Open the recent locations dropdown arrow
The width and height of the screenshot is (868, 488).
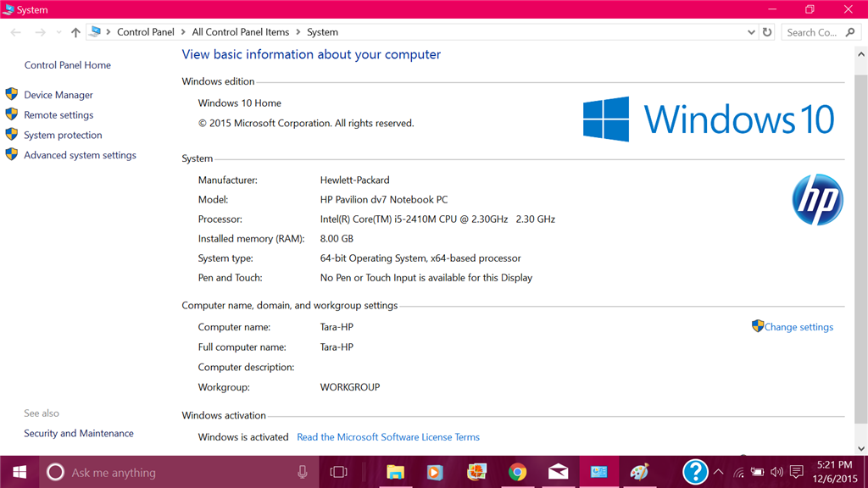(x=58, y=33)
